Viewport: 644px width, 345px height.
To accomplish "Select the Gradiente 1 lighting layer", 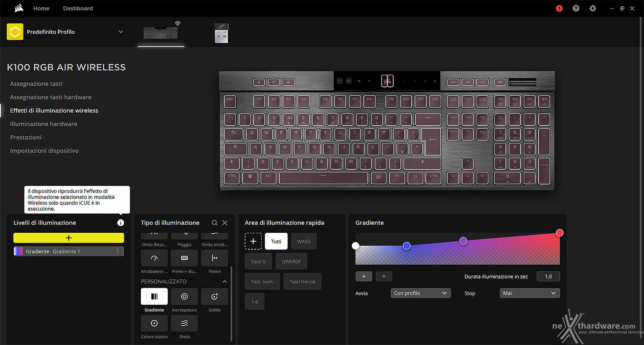I will pos(68,251).
